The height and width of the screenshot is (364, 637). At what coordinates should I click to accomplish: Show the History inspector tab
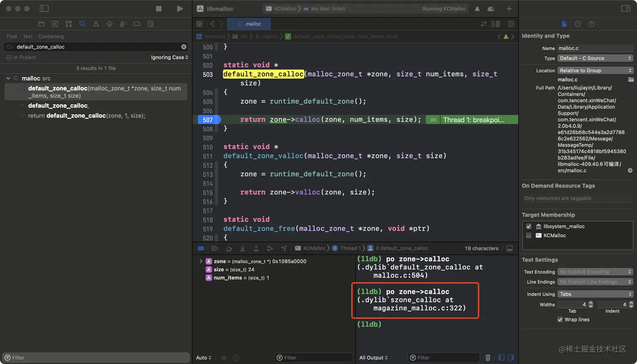click(x=578, y=24)
